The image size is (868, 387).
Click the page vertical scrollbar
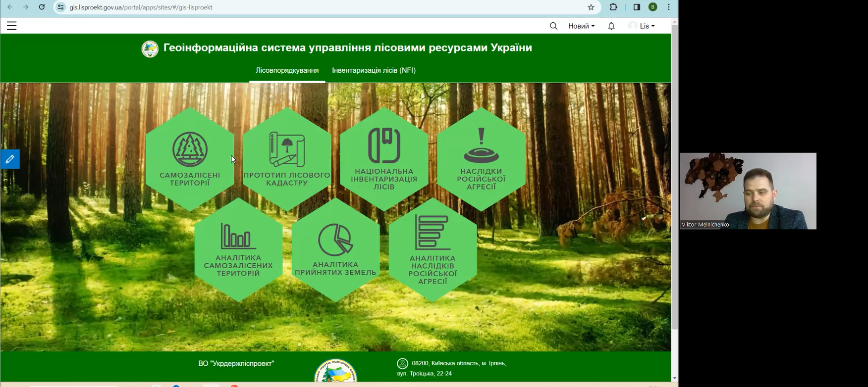click(674, 177)
